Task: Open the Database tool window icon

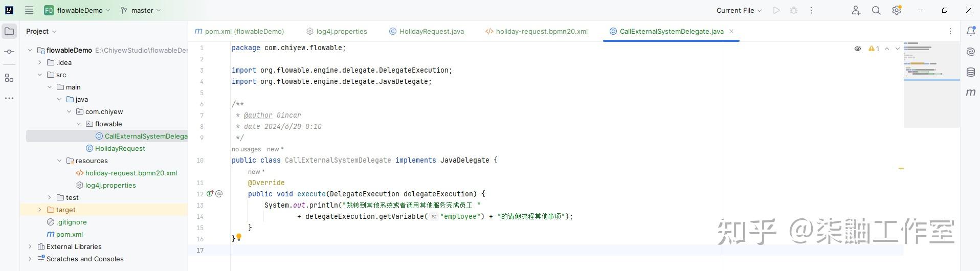Action: 970,72
